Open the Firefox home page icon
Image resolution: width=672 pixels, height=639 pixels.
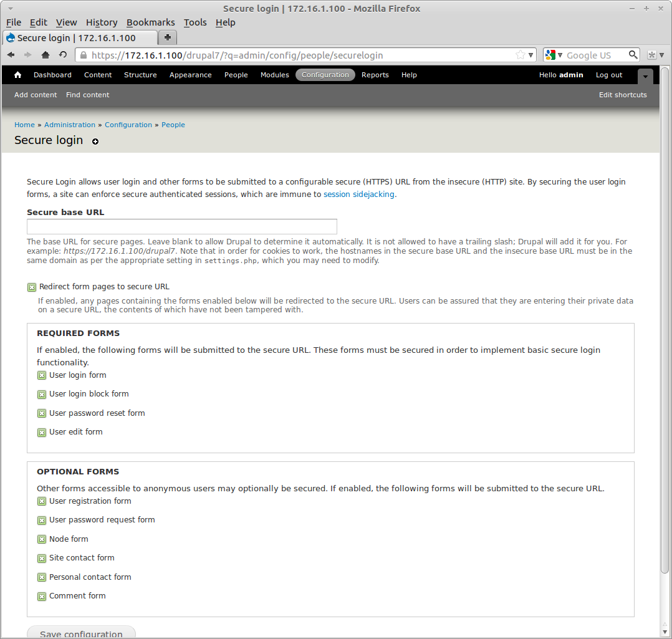tap(46, 55)
